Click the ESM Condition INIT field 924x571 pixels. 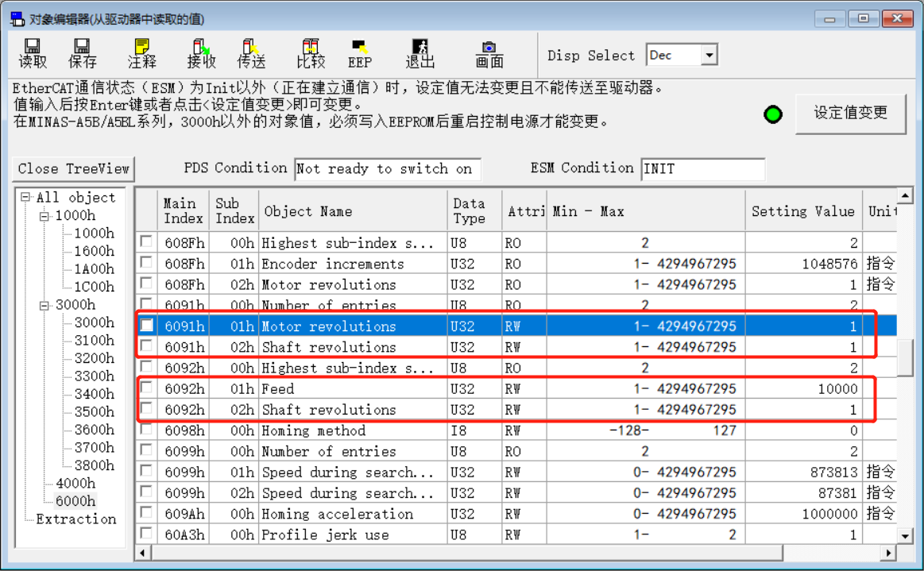pos(703,169)
